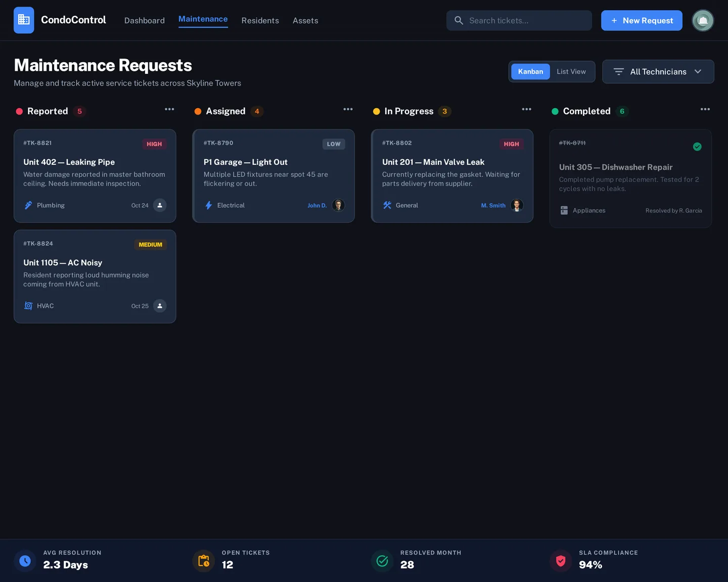Switch the view toggle to Kanban

(530, 71)
